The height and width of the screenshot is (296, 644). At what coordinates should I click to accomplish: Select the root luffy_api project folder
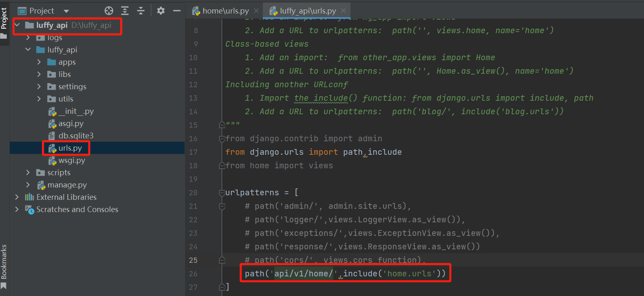(x=52, y=25)
